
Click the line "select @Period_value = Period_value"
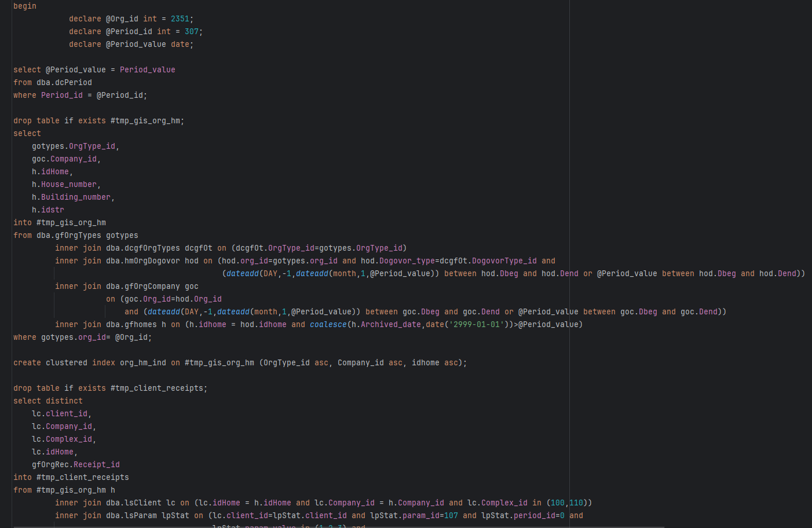(x=94, y=70)
